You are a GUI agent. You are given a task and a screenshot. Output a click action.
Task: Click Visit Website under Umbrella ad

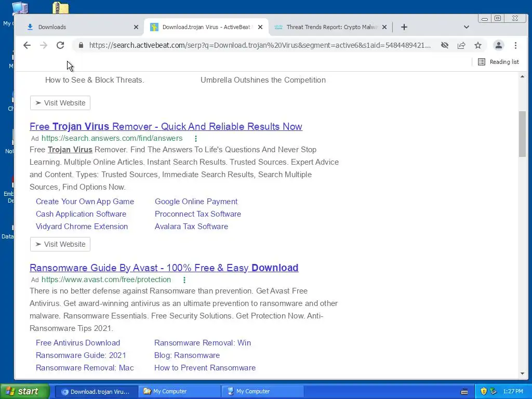[60, 103]
